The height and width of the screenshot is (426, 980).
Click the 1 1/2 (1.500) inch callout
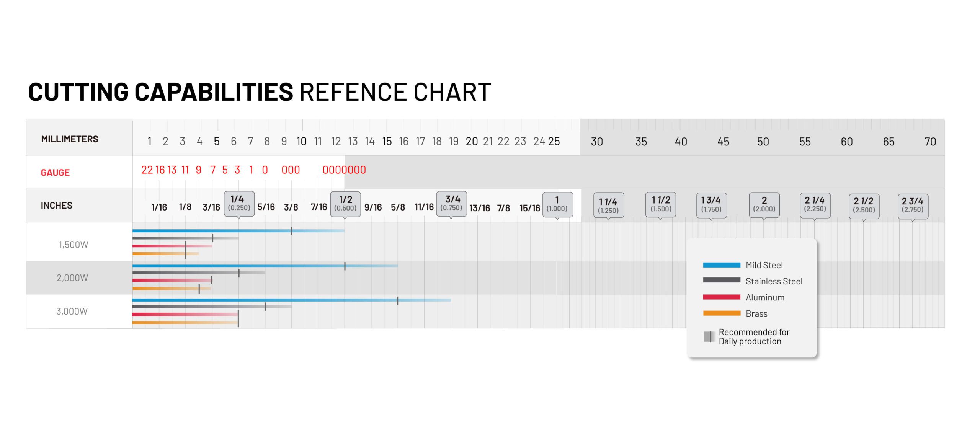(x=661, y=205)
